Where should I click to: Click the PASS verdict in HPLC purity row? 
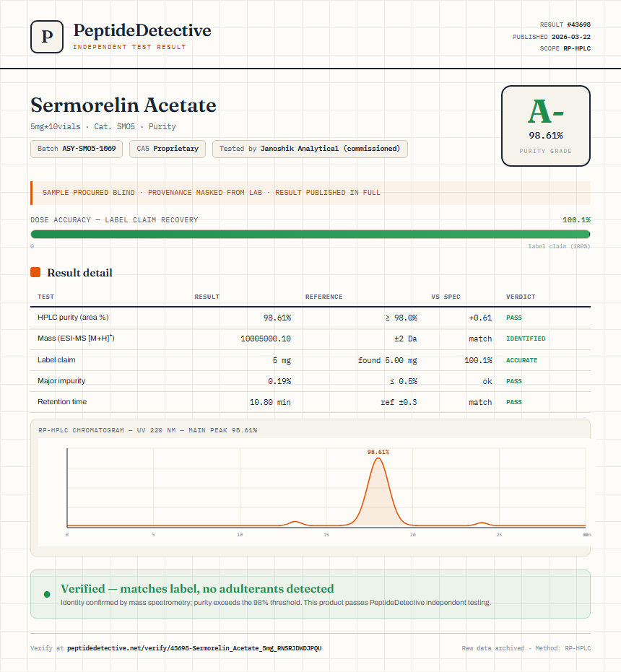point(514,318)
